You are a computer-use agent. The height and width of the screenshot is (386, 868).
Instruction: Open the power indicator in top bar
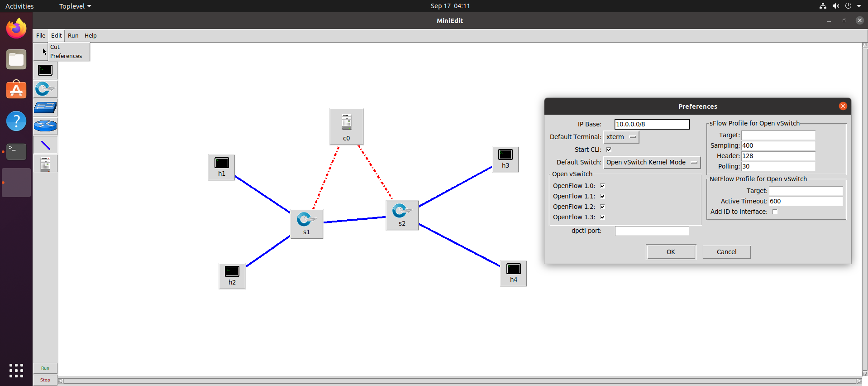[x=848, y=6]
